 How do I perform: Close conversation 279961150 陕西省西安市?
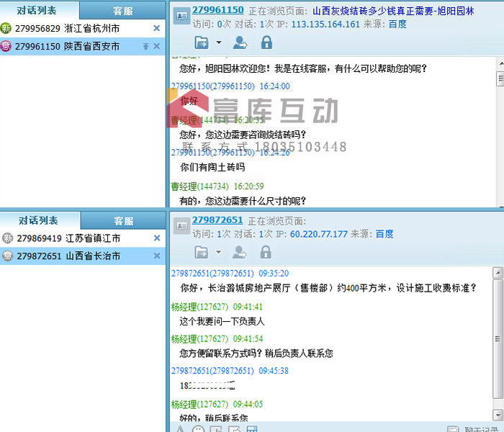click(156, 46)
